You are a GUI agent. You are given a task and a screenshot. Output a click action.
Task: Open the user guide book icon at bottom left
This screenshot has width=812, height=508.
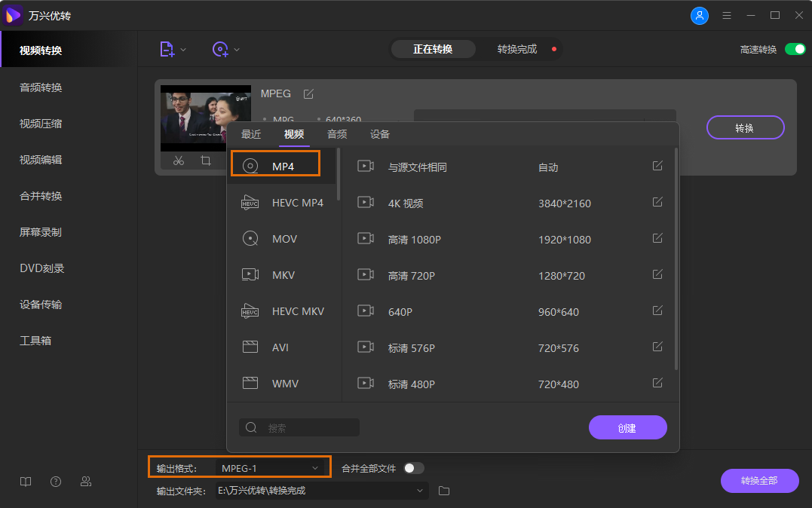(25, 481)
